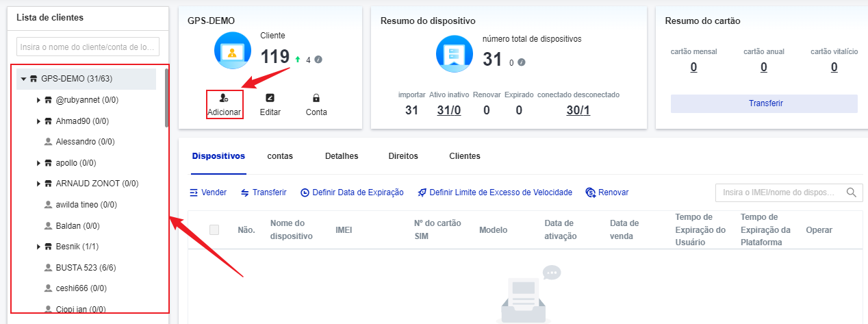This screenshot has width=868, height=324.
Task: Click the customer name search field
Action: tap(88, 47)
